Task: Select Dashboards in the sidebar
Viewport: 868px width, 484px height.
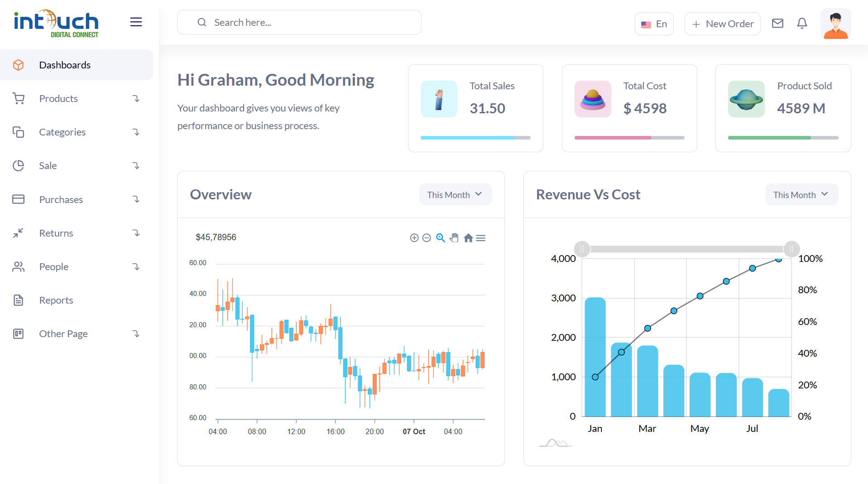Action: click(65, 65)
